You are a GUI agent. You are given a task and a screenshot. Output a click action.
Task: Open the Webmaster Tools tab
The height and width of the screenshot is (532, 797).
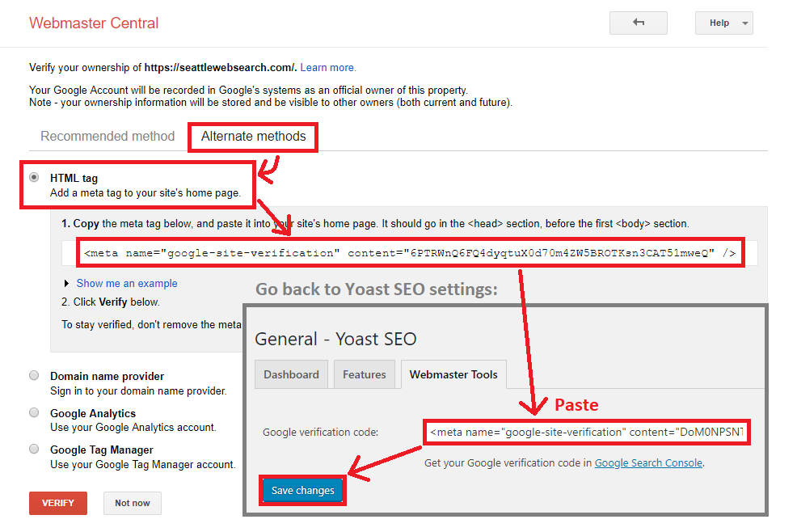(453, 374)
